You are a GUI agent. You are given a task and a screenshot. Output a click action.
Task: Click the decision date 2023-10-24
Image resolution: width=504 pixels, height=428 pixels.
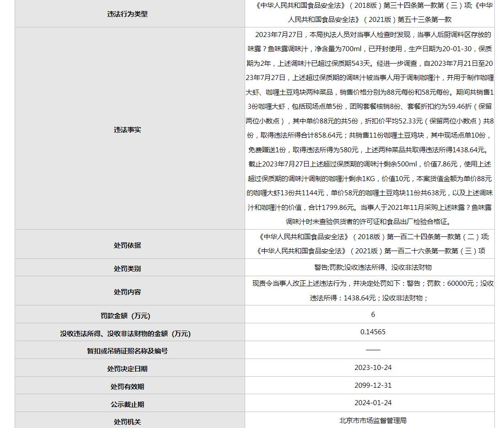373,368
